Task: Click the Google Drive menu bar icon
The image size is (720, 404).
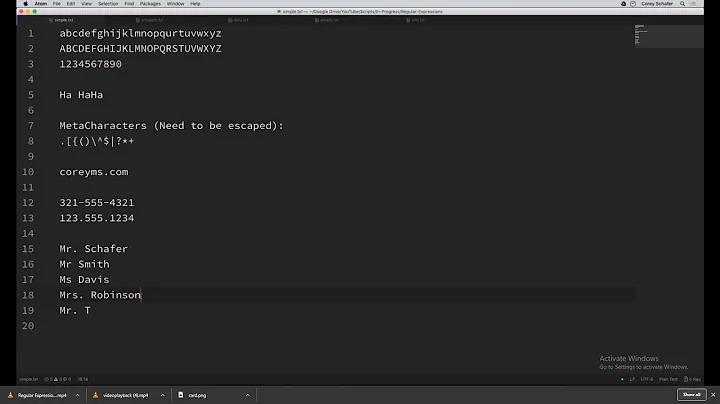Action: (x=624, y=4)
